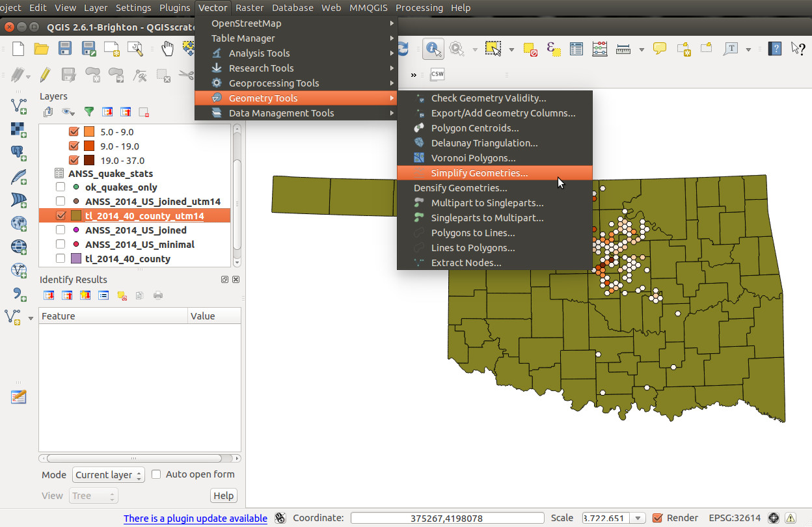
Task: Open the Mode dropdown (Current layer)
Action: click(108, 475)
